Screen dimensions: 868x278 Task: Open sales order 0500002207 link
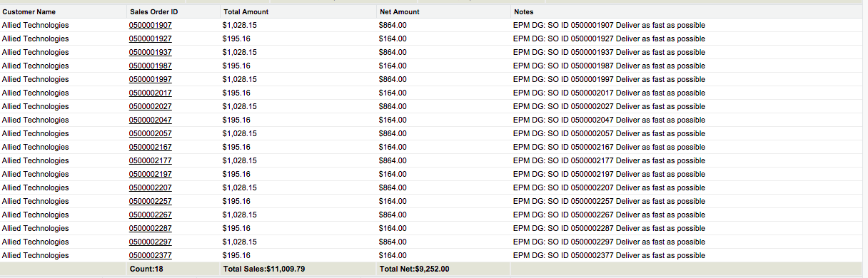point(150,187)
